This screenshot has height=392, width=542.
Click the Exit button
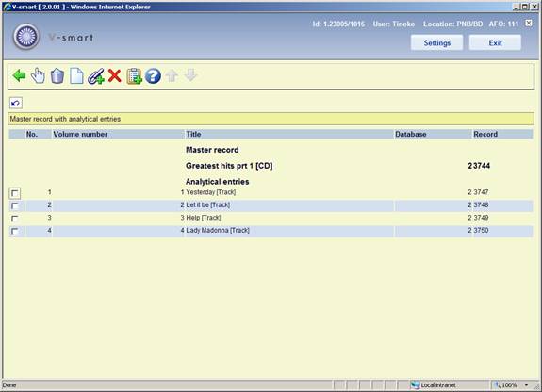point(495,42)
